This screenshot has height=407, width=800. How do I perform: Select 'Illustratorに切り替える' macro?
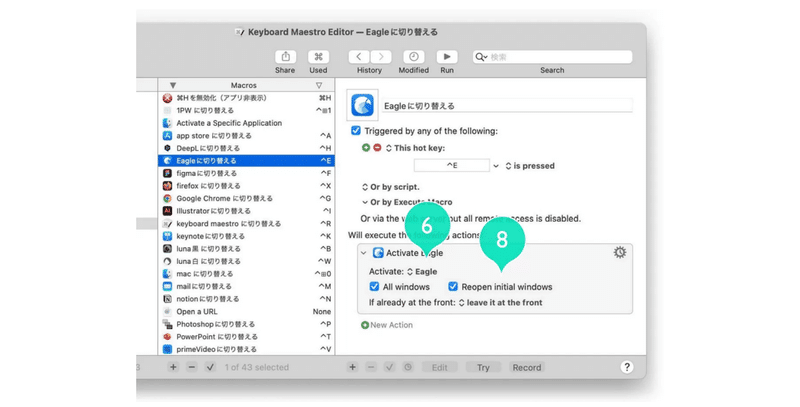[246, 211]
